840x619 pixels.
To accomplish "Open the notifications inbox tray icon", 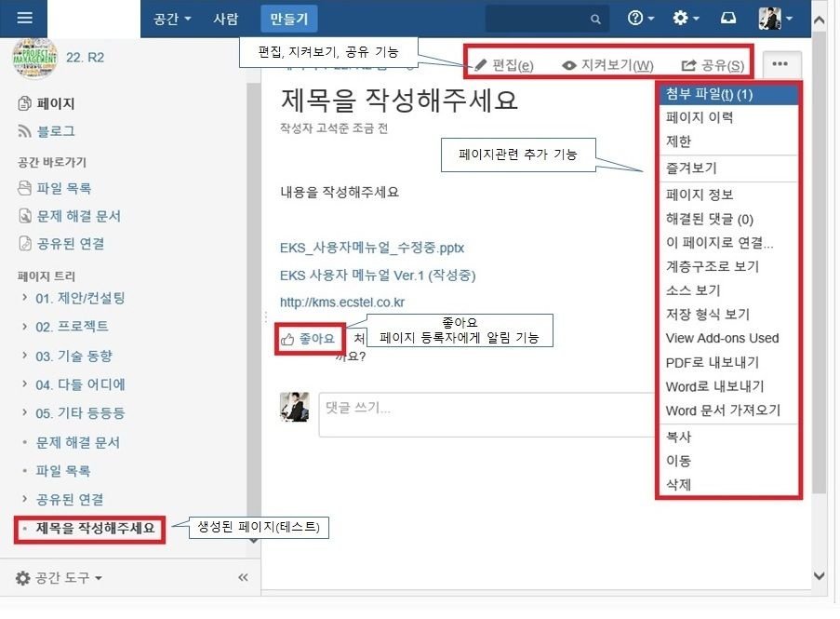I will pyautogui.click(x=728, y=19).
